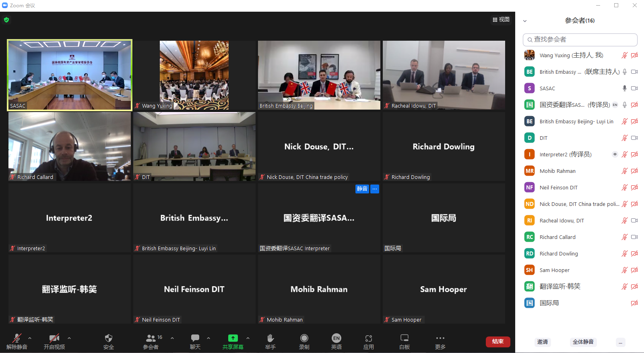Click the search participants input field
The width and height of the screenshot is (644, 353).
[x=580, y=39]
